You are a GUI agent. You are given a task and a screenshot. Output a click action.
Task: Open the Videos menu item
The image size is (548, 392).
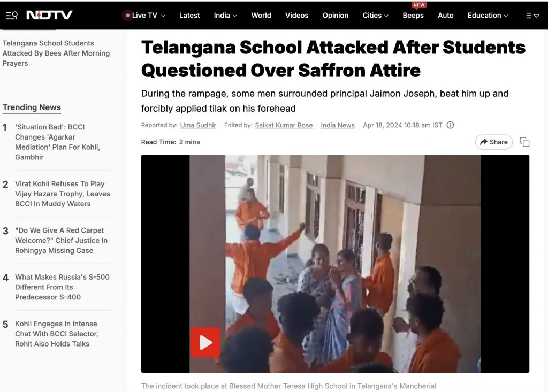coord(296,16)
